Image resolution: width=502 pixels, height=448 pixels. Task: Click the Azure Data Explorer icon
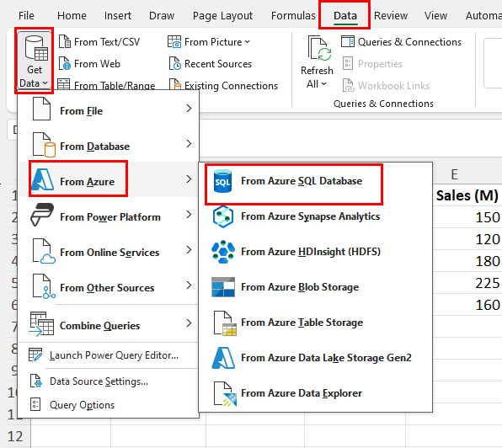click(x=225, y=393)
